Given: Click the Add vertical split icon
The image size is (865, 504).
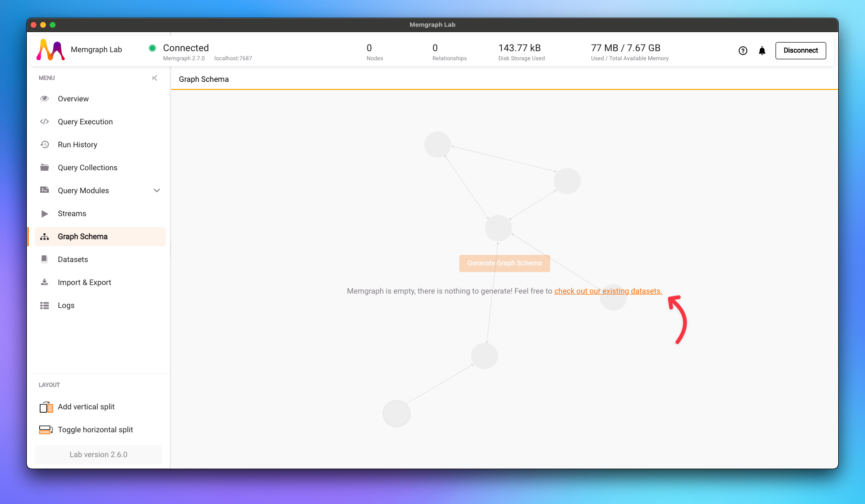Looking at the screenshot, I should (x=45, y=406).
